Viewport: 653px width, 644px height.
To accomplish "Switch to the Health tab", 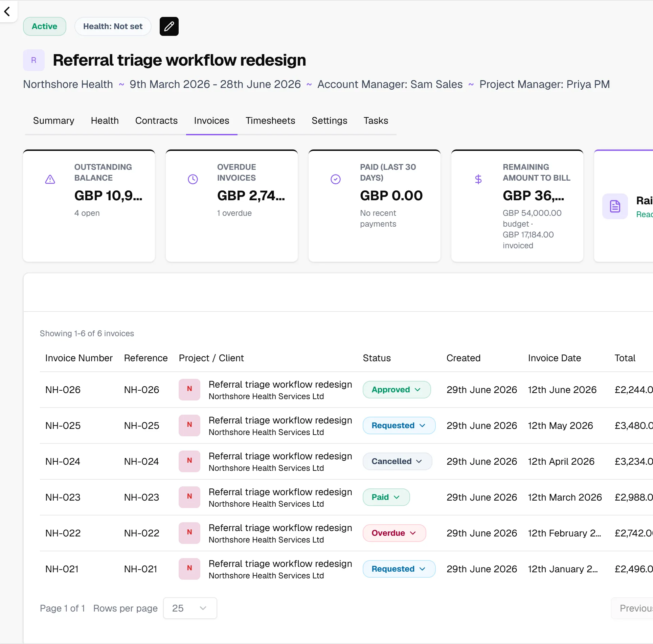I will point(105,121).
